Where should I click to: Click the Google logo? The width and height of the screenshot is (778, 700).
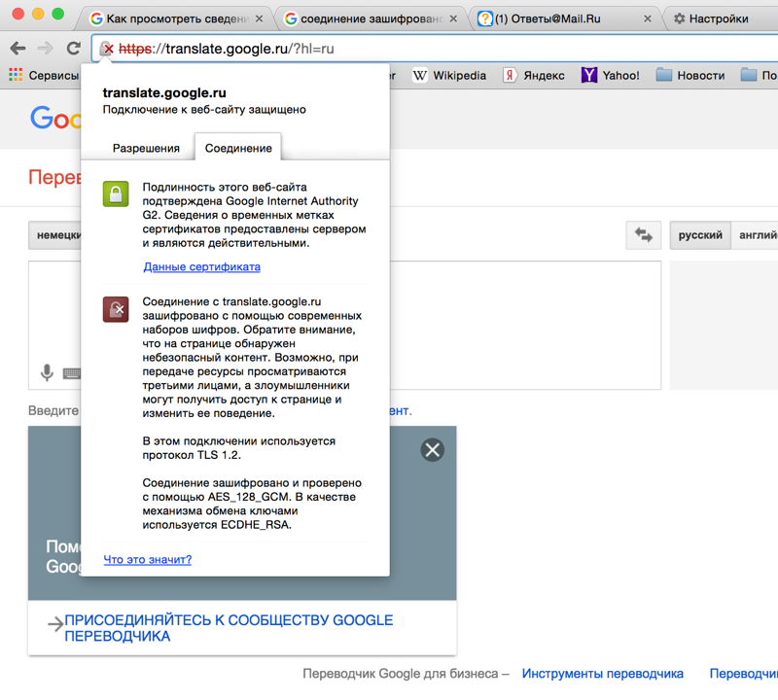55,118
